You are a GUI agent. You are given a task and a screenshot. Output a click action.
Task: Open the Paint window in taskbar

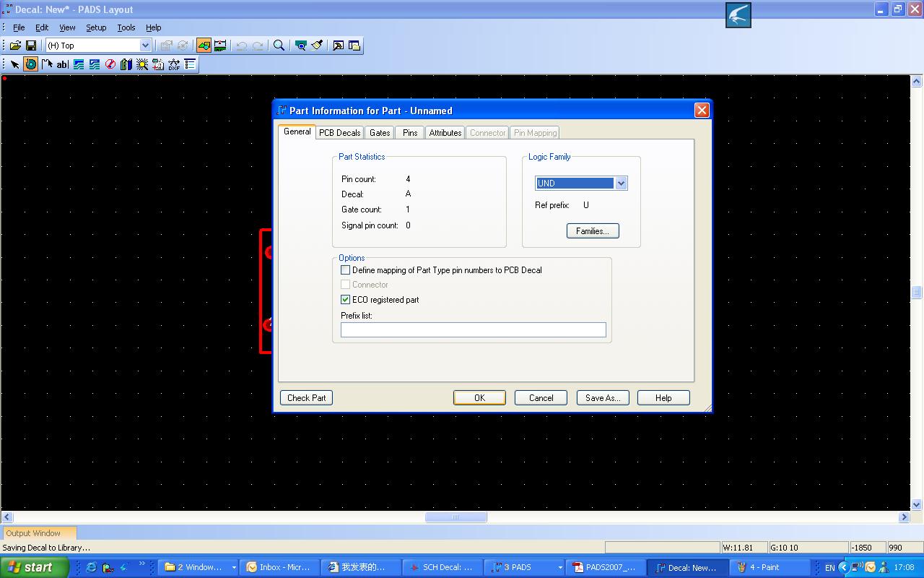click(764, 567)
